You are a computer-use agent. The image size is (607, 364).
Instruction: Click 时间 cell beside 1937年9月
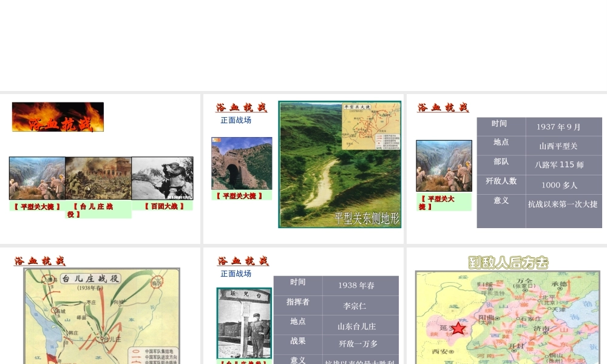click(x=501, y=127)
